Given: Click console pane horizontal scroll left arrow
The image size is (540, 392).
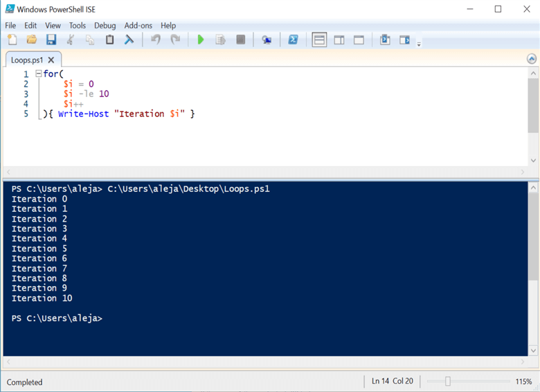Looking at the screenshot, I should [8, 362].
